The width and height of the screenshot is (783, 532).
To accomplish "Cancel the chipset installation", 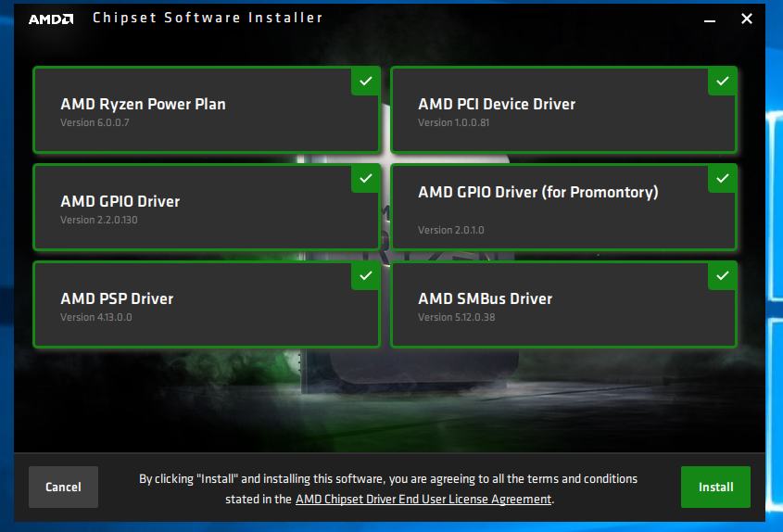I will click(x=63, y=487).
